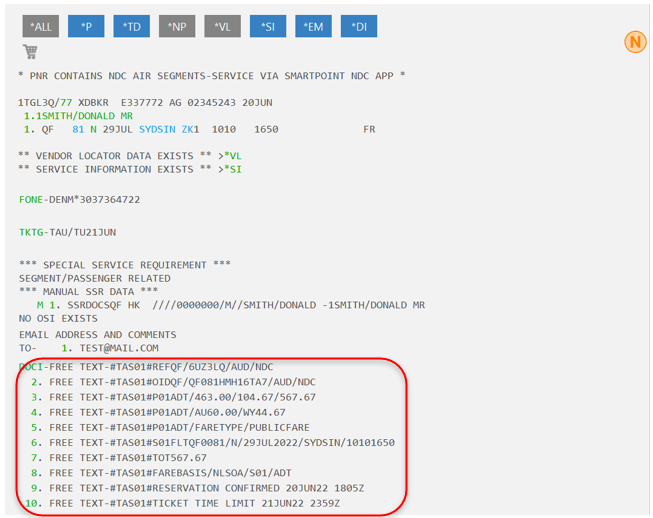Click line 6 S01FLTQF0081 flight text
This screenshot has width=653, height=518.
213,442
